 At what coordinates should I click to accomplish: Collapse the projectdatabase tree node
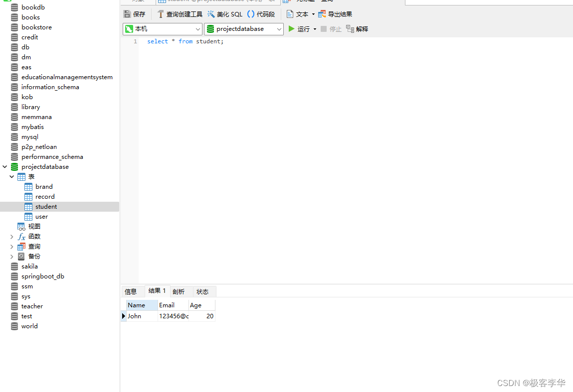(x=5, y=167)
